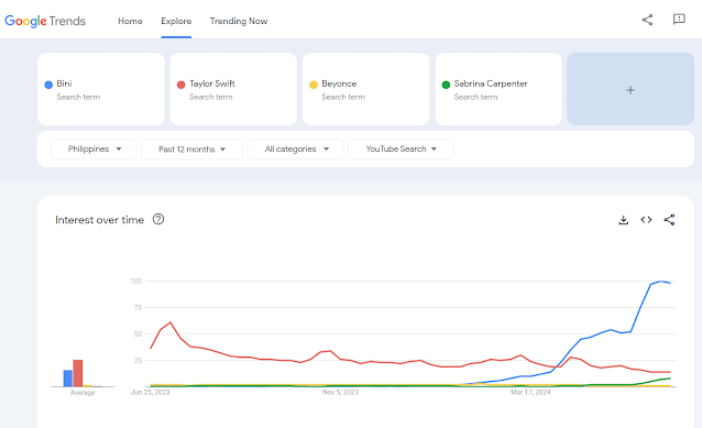The width and height of the screenshot is (702, 428).
Task: Click the 75 y-axis label
Action: click(137, 308)
